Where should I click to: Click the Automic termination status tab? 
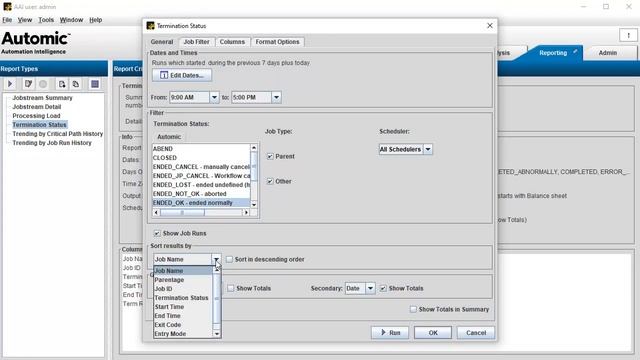point(169,137)
